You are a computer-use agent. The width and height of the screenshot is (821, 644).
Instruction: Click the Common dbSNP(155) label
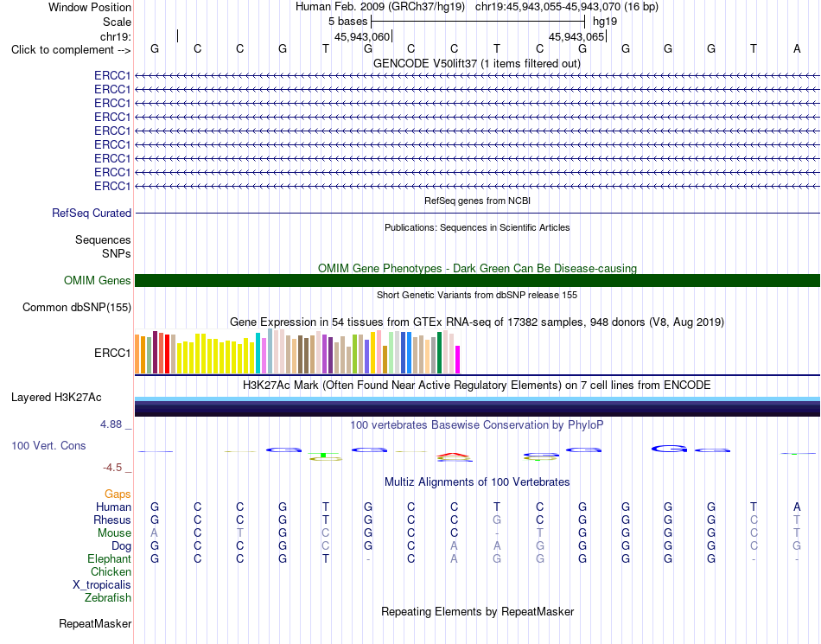coord(76,308)
